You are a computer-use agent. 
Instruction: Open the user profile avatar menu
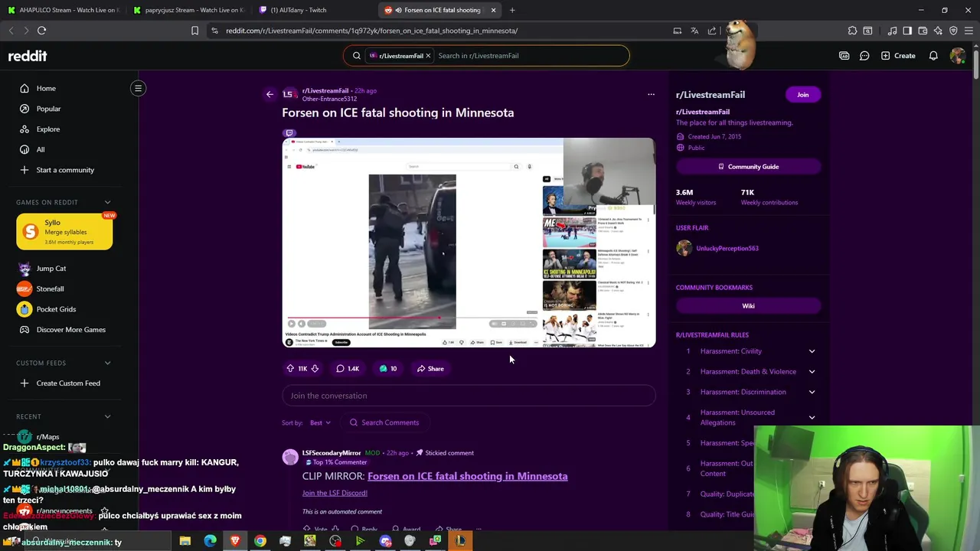[957, 55]
